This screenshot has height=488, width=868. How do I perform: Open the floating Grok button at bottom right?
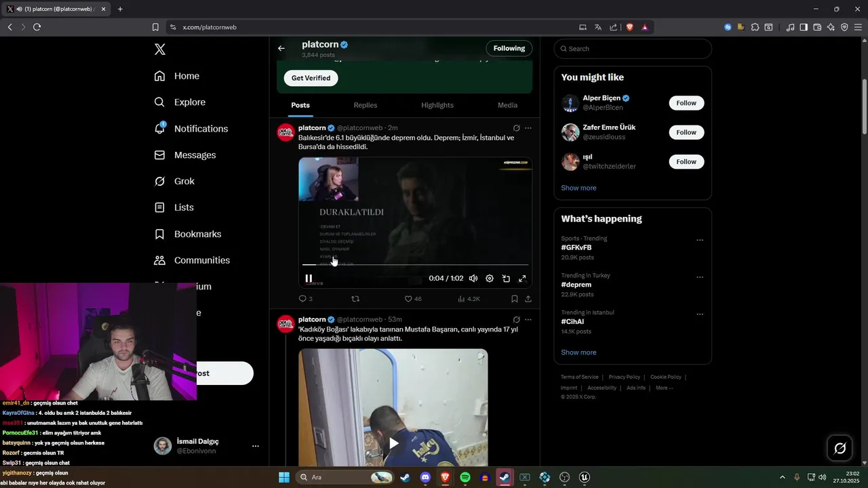(x=840, y=448)
